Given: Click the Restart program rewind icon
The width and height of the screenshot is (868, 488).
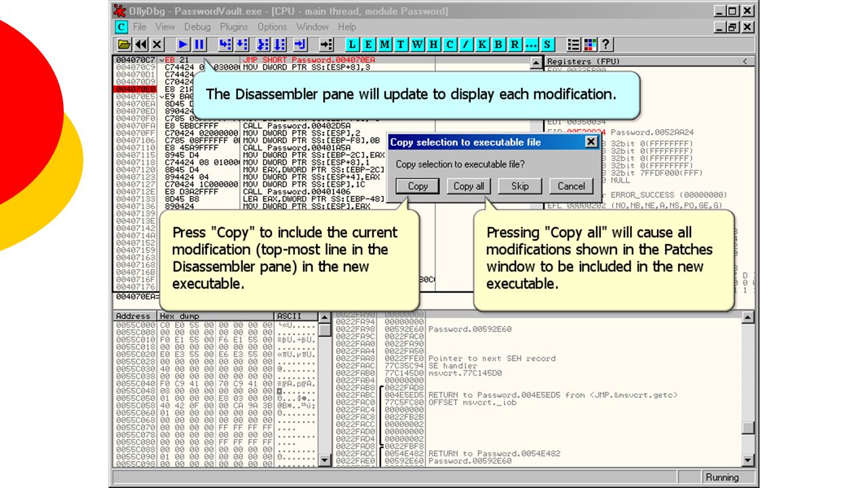Looking at the screenshot, I should tap(141, 45).
